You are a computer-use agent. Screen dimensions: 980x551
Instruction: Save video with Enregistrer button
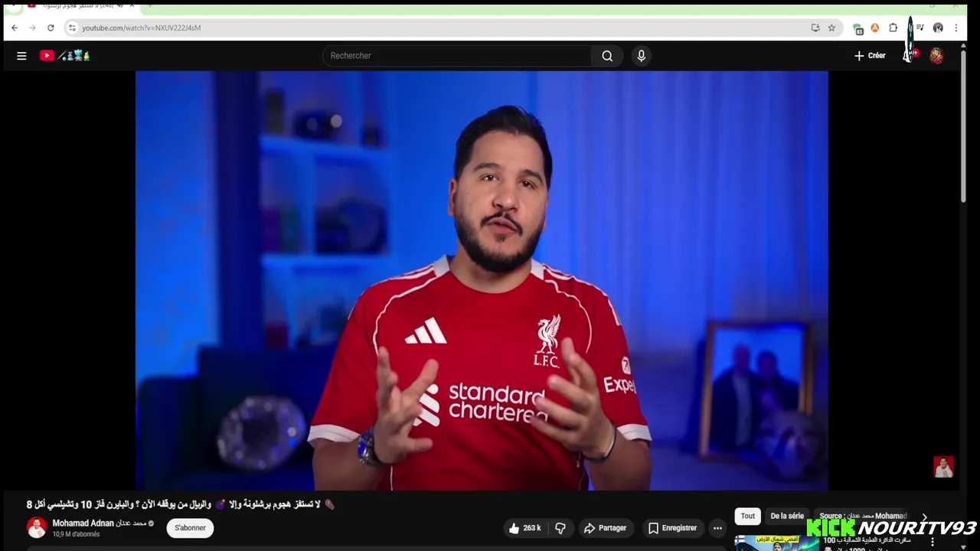pos(672,528)
